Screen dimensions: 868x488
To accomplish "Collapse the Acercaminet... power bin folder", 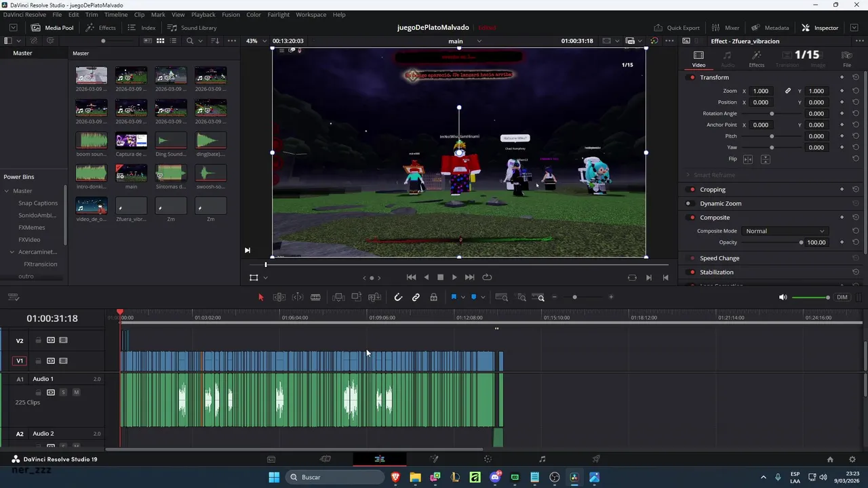I will tap(12, 252).
